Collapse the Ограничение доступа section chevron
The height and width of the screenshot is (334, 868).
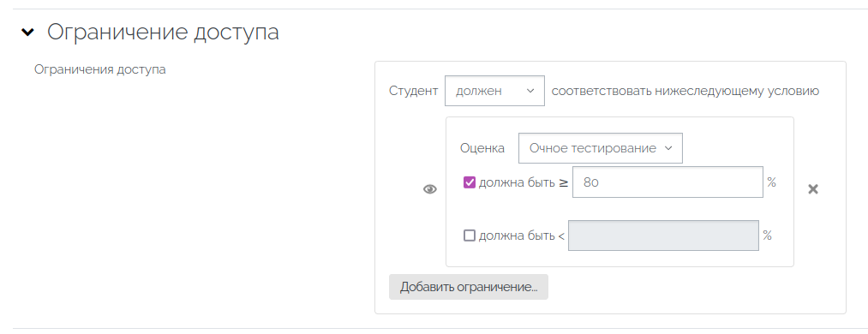tap(27, 33)
